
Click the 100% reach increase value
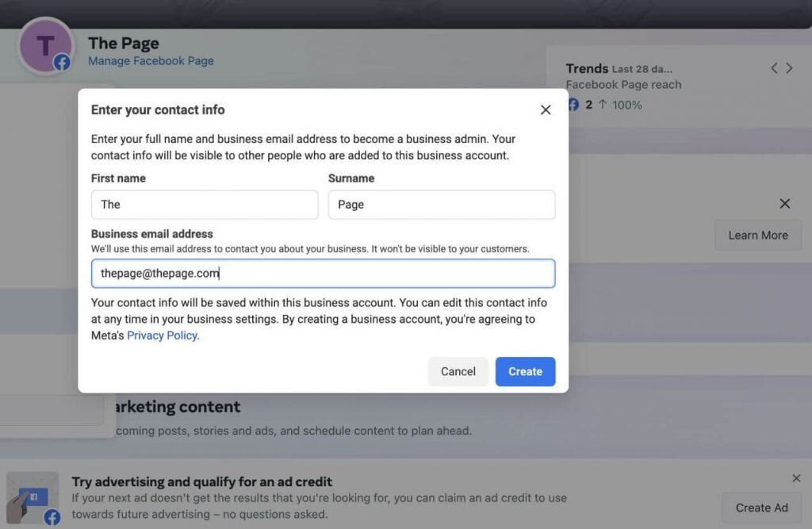click(626, 105)
